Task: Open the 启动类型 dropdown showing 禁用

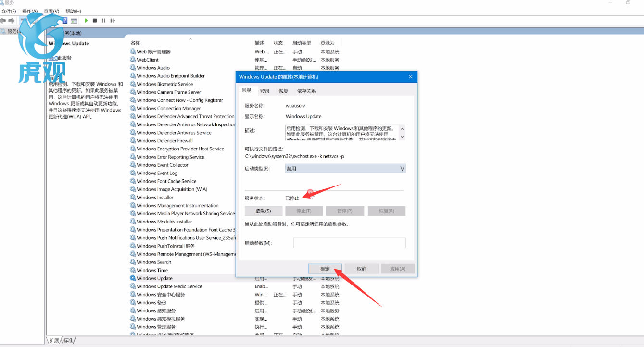Action: 345,169
